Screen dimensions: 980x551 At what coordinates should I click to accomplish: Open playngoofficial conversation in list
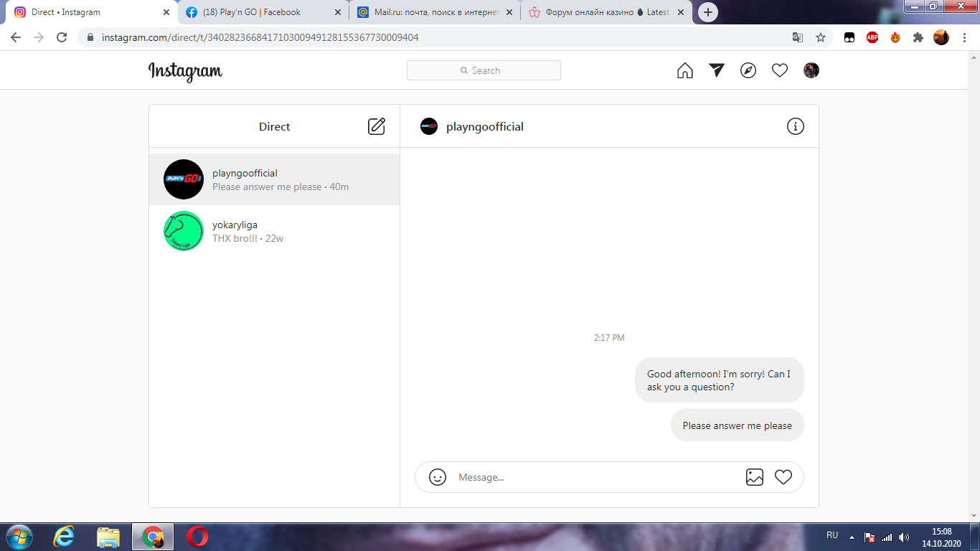[274, 179]
